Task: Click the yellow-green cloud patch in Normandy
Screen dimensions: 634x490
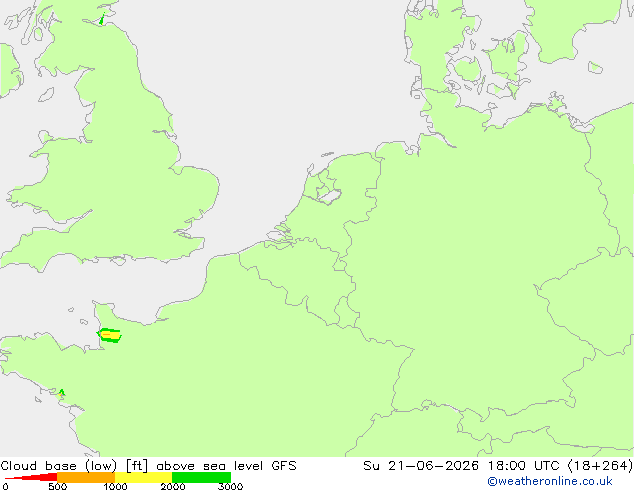Action: [109, 335]
